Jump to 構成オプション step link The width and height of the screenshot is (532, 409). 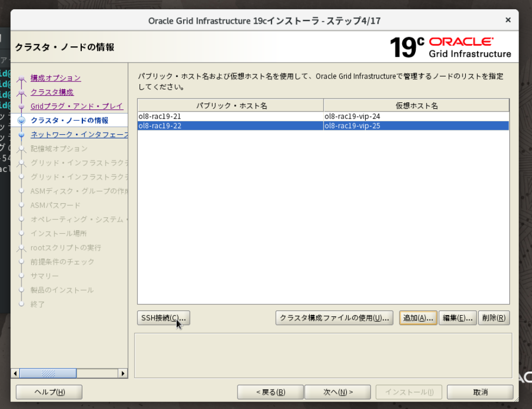tap(55, 78)
